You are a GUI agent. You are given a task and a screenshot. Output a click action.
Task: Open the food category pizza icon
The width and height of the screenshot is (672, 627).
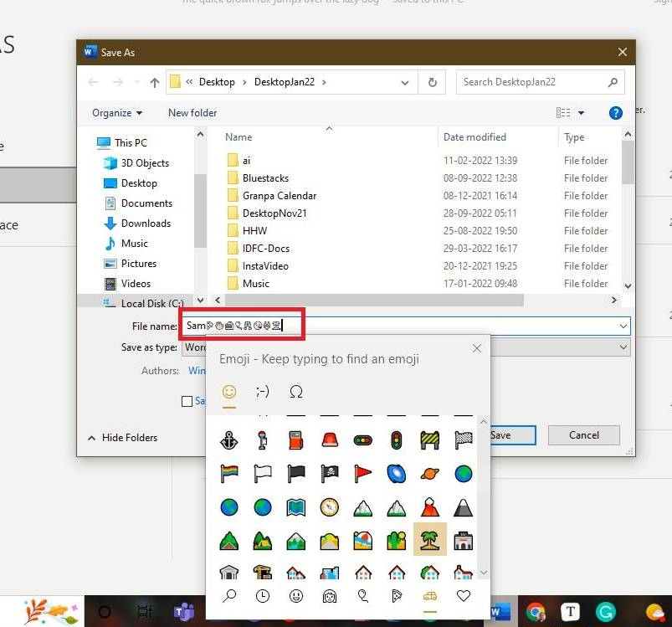[x=397, y=596]
